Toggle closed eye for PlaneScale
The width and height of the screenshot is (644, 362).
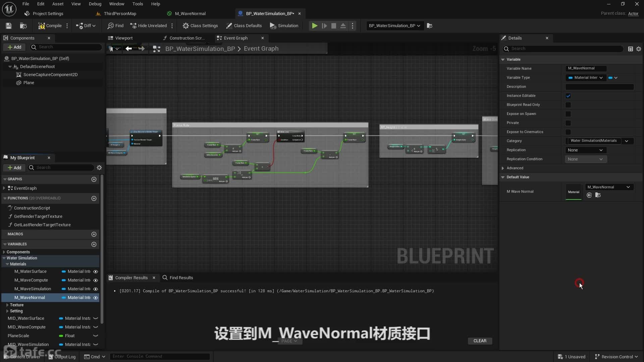96,336
